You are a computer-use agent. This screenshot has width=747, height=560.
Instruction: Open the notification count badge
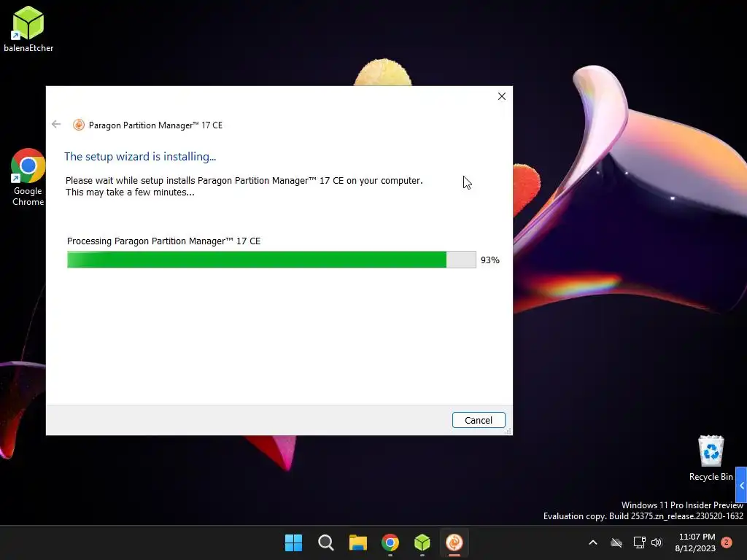pos(727,542)
